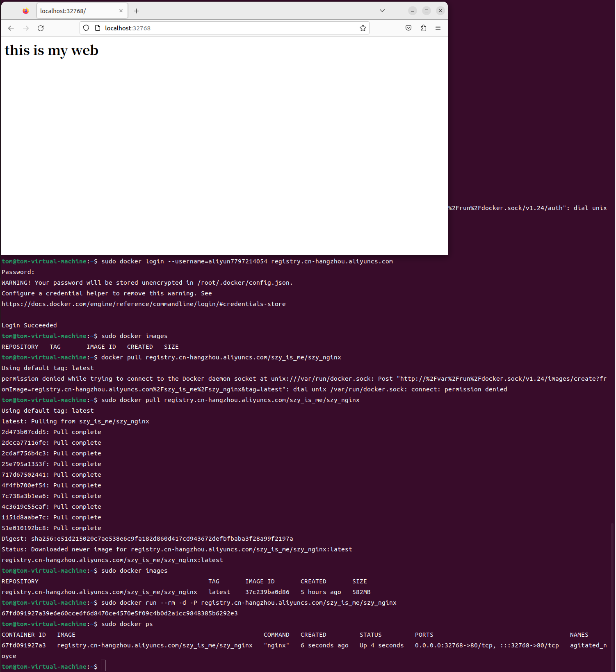Save the page to Pocket
Viewport: 616px width, 672px height.
coord(408,28)
